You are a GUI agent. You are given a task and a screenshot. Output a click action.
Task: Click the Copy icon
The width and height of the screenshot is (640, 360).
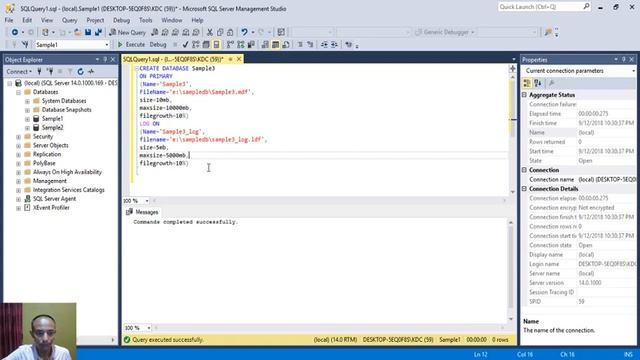tap(220, 32)
